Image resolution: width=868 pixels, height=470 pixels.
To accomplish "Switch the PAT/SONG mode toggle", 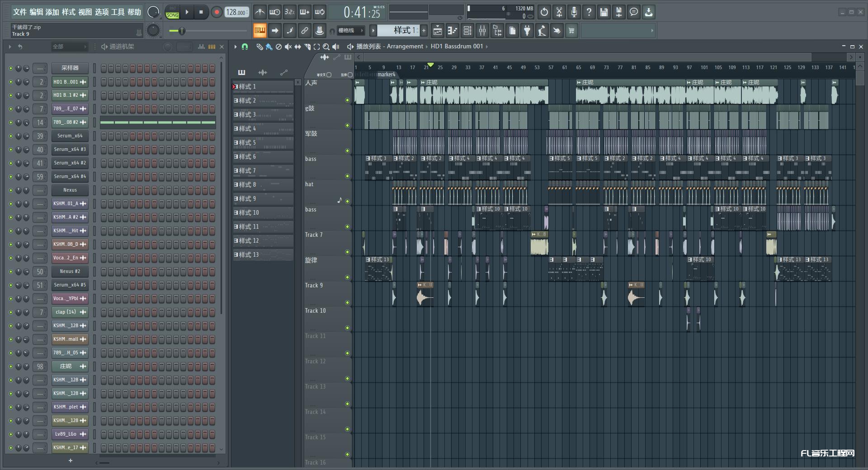I will tap(172, 12).
